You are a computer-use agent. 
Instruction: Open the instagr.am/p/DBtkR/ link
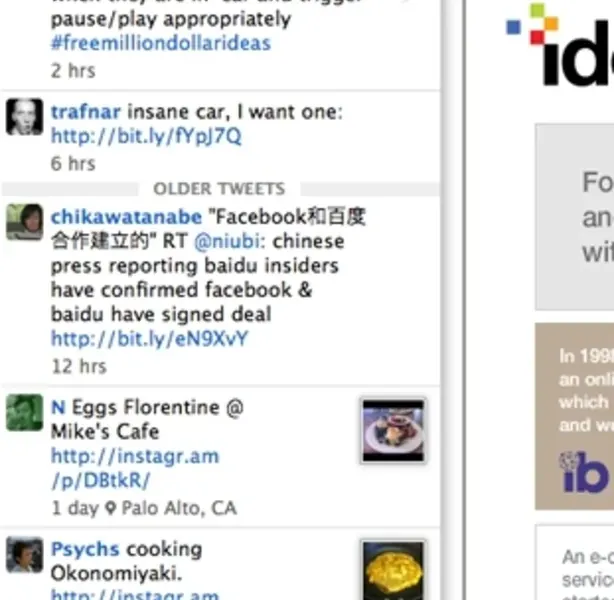coord(135,468)
